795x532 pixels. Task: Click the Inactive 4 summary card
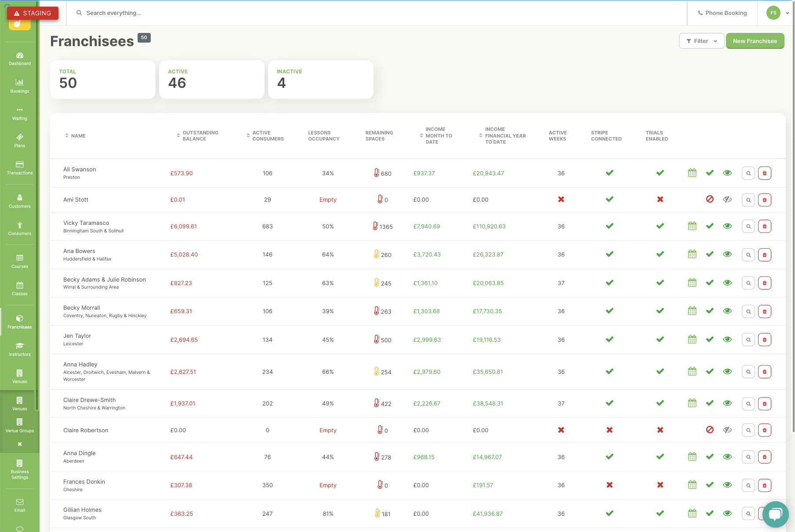(321, 80)
